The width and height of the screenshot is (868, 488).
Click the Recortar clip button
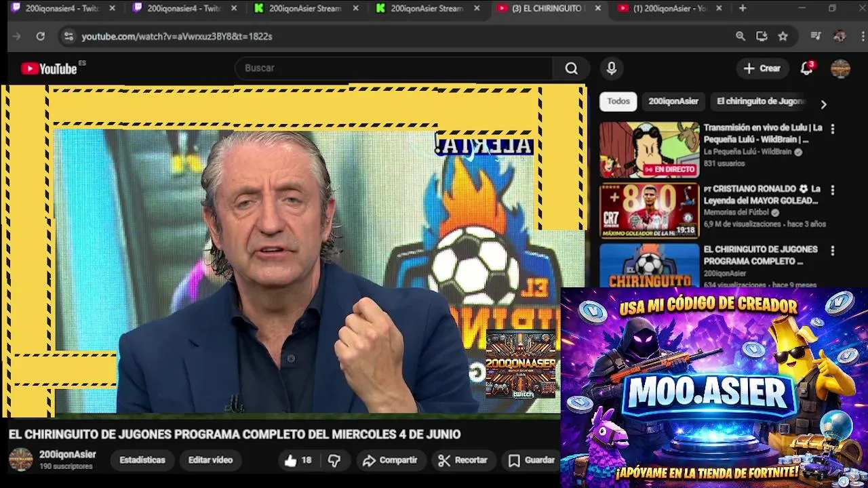[x=463, y=460]
